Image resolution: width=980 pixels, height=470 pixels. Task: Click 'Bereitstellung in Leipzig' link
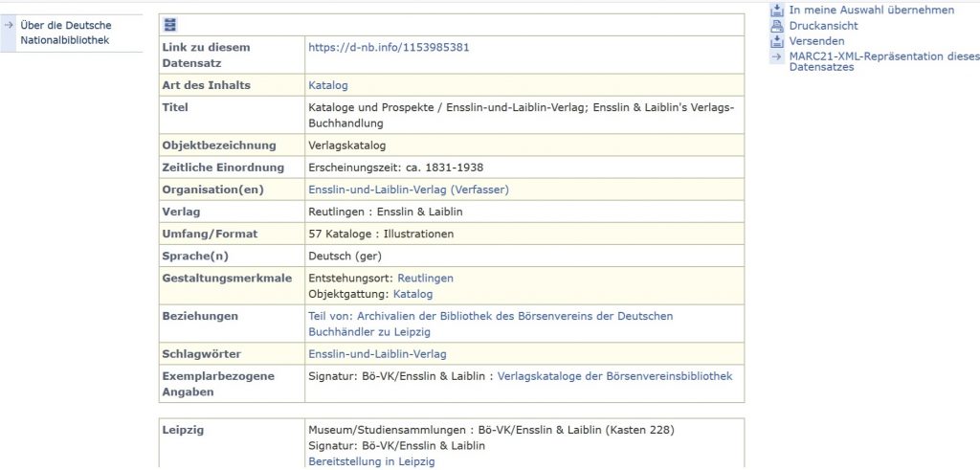(x=371, y=461)
